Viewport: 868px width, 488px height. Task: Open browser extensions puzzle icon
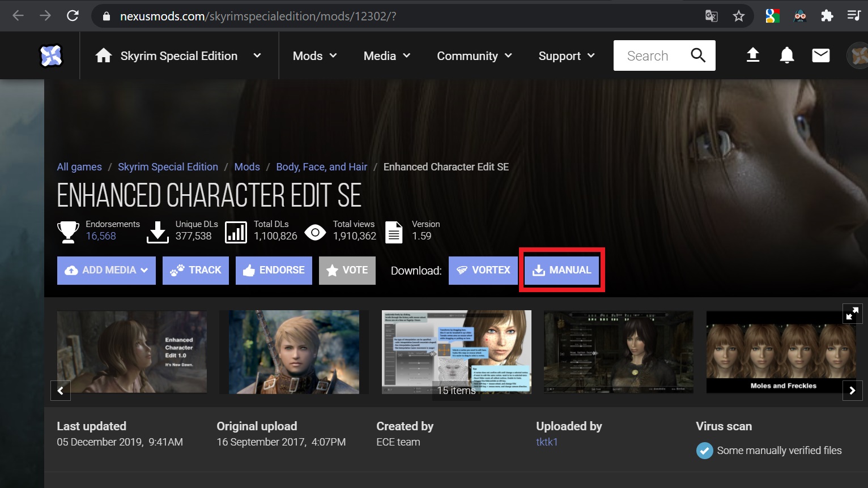[x=827, y=16]
